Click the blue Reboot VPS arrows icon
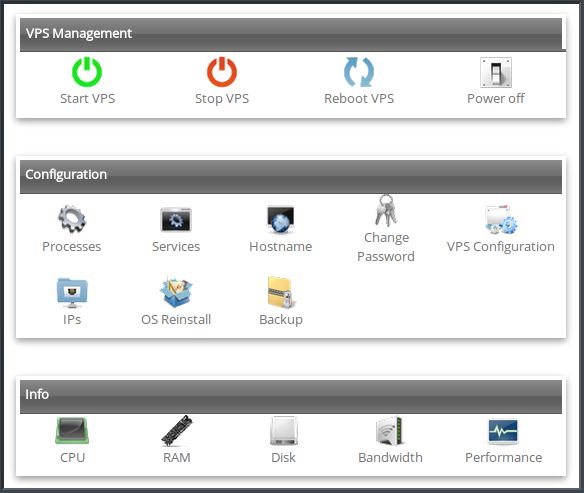 click(x=359, y=72)
